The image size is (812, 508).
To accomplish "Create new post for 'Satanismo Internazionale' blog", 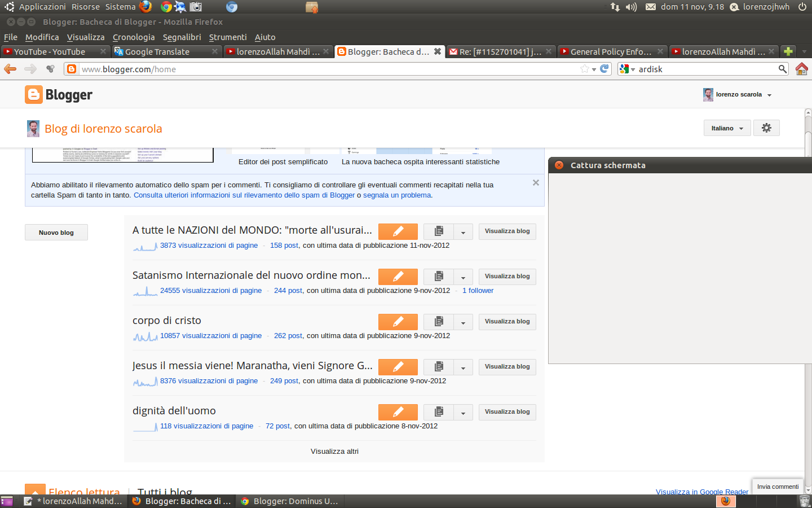I will (x=398, y=277).
